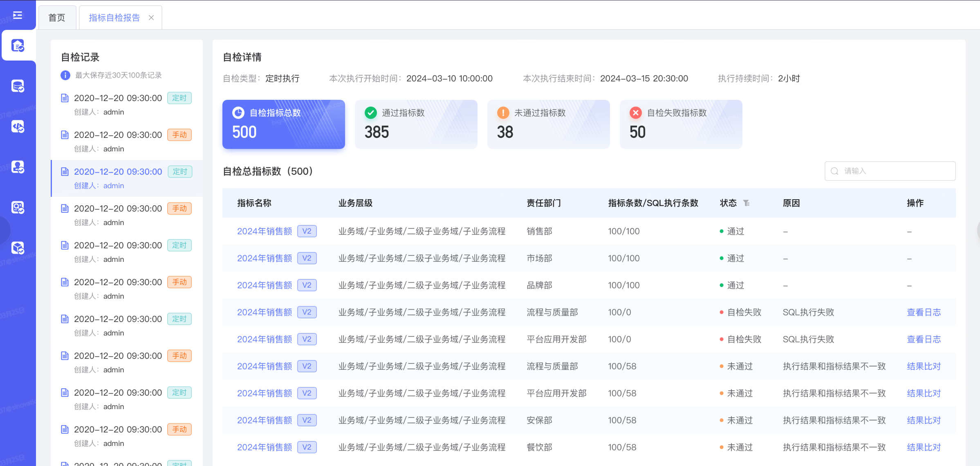980x466 pixels.
Task: Open 2024年销售额 in the 品牌部 row
Action: click(265, 285)
